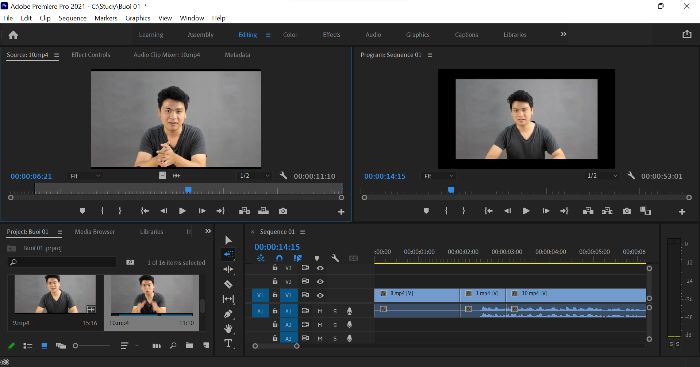Open the Sequence menu
This screenshot has width=700, height=367.
[x=72, y=18]
